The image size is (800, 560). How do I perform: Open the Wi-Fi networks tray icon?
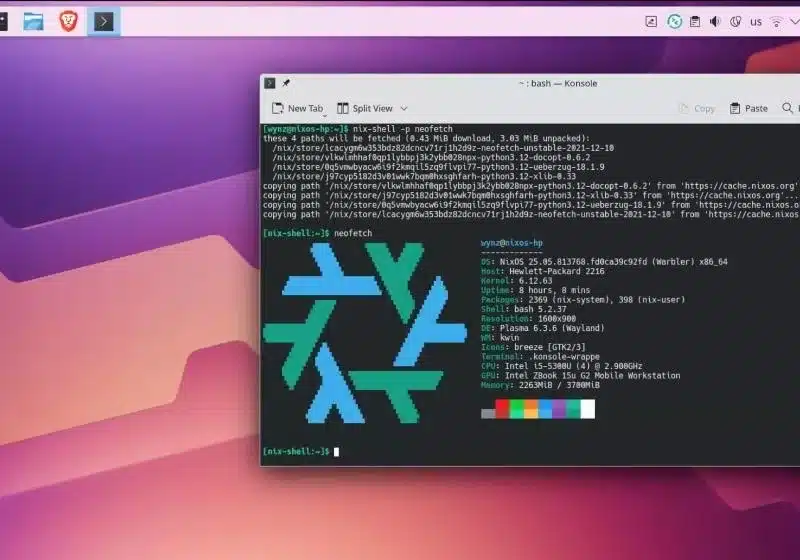pos(777,21)
